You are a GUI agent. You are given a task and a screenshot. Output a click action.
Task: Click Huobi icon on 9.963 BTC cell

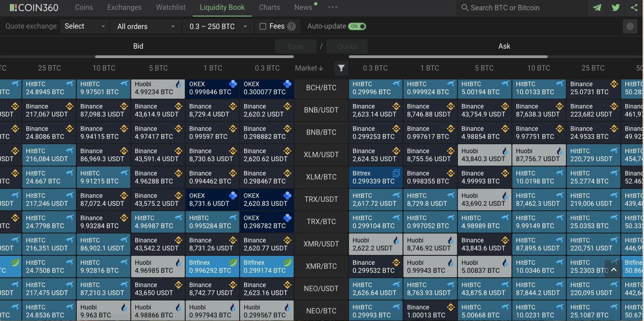point(125,307)
